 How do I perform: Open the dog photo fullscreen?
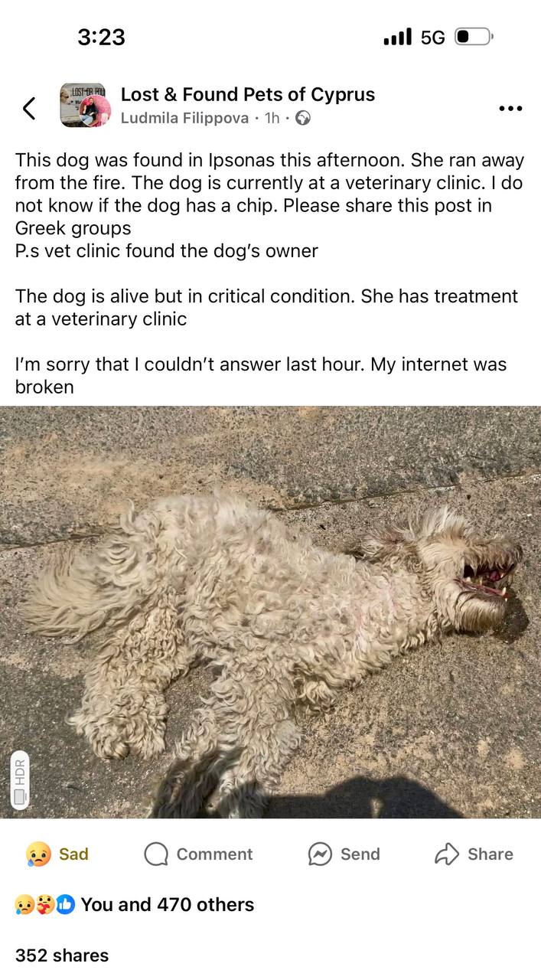(270, 612)
